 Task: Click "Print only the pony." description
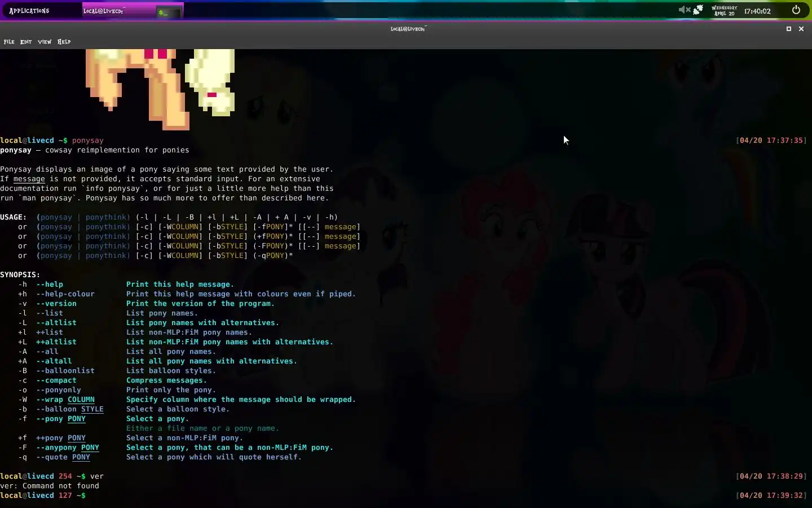pos(171,390)
